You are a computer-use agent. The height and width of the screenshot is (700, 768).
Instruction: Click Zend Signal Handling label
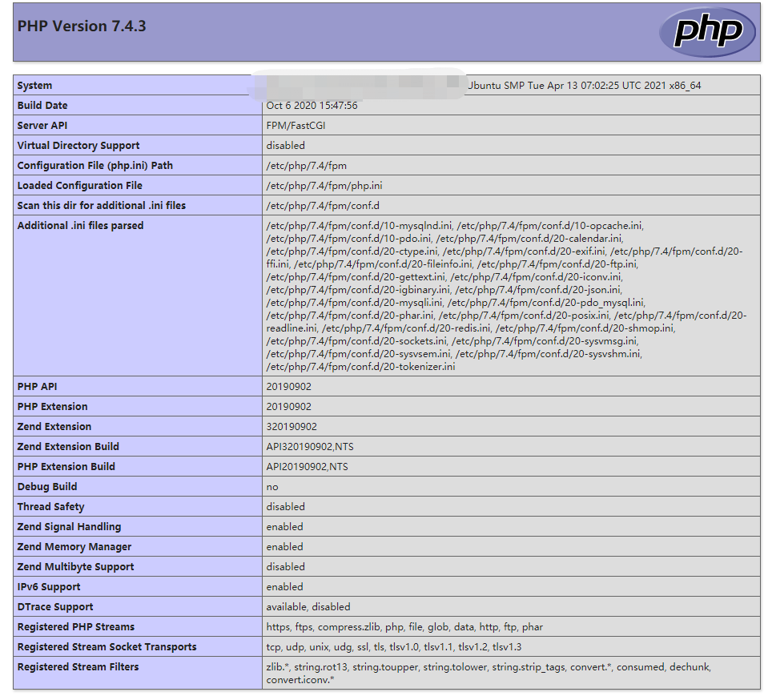click(69, 527)
